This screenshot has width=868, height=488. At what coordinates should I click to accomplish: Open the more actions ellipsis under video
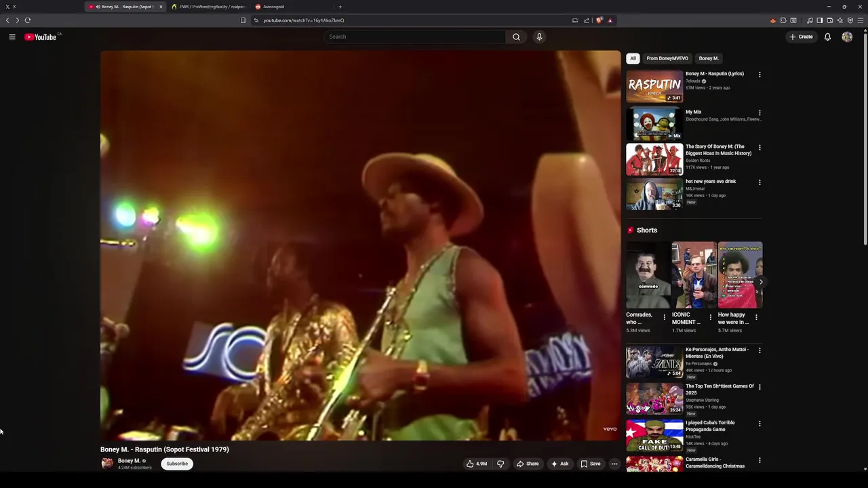click(614, 464)
